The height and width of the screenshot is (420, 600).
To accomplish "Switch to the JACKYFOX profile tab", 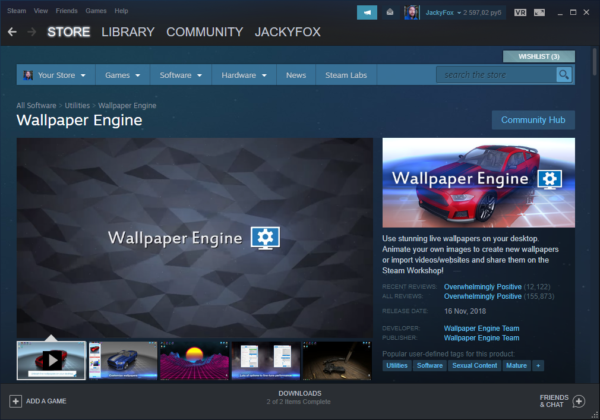I will [x=288, y=32].
